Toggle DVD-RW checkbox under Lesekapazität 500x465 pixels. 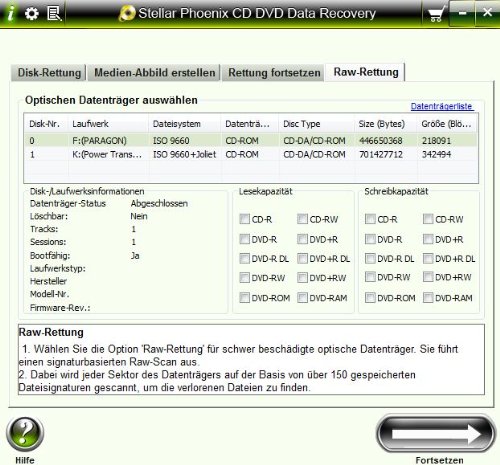point(244,277)
